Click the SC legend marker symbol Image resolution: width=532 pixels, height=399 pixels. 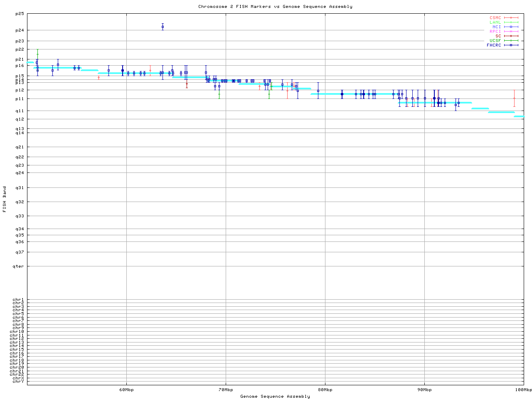pos(511,36)
